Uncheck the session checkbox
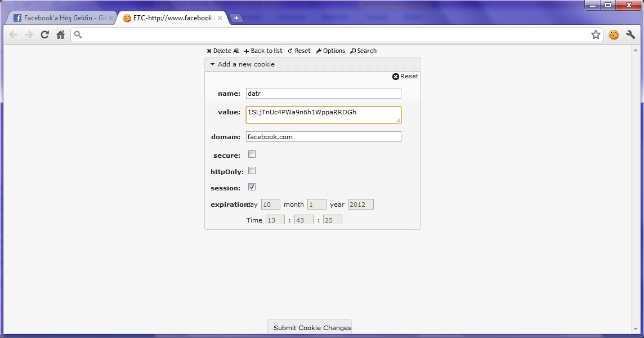Viewport: 644px width, 338px height. tap(252, 187)
